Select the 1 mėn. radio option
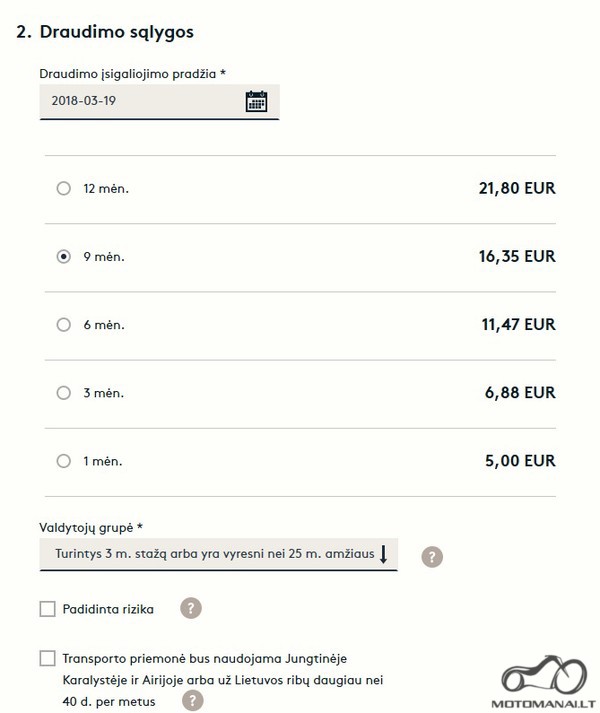600x713 pixels. 64,461
